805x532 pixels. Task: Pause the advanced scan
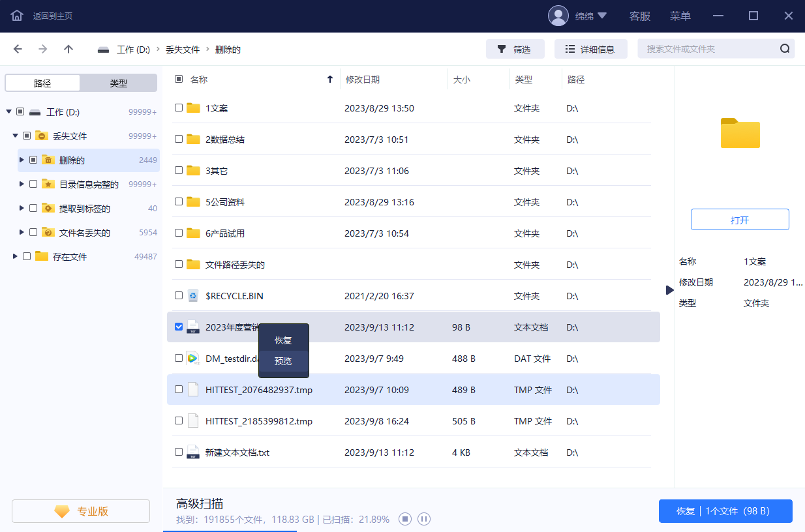coord(424,520)
